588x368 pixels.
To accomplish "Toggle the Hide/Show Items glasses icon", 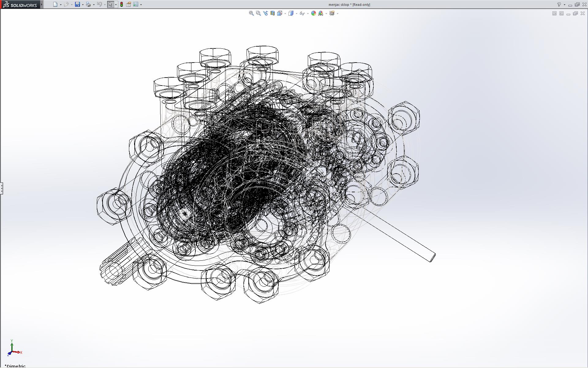I will tap(302, 13).
